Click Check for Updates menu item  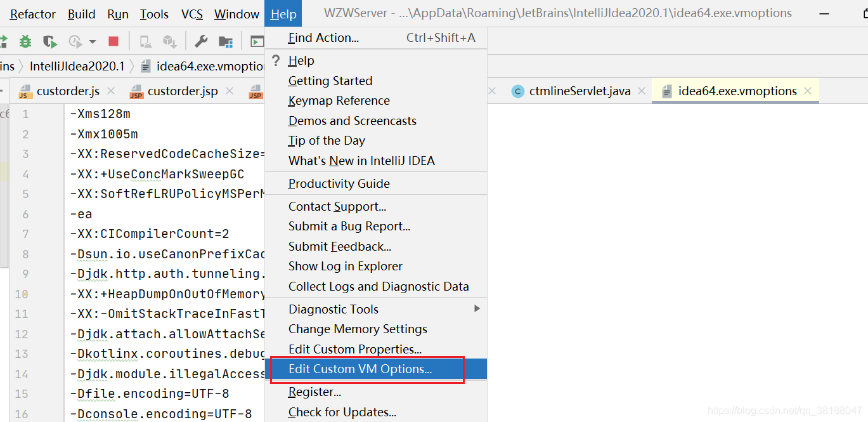pyautogui.click(x=342, y=412)
